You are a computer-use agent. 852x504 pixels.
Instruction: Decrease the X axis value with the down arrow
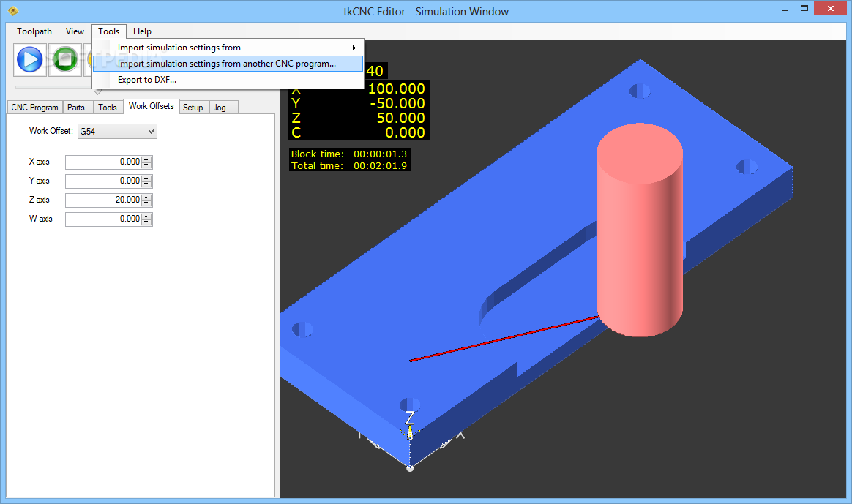(x=146, y=165)
